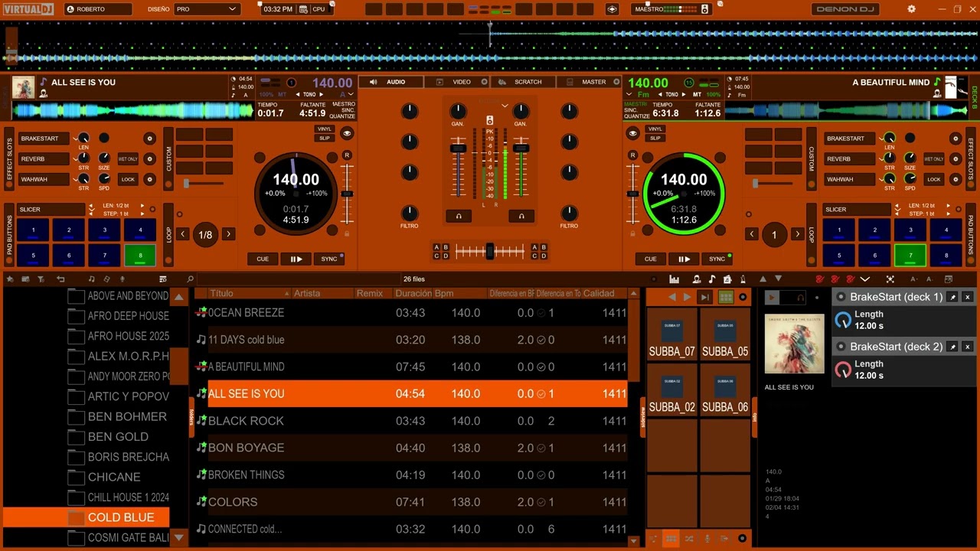Open gear settings for left deck BRAKESTART effect
Viewport: 980px width, 551px height.
point(149,139)
